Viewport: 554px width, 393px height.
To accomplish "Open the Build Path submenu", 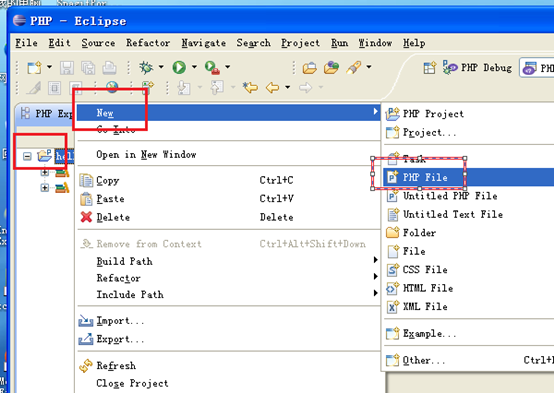I will [229, 261].
